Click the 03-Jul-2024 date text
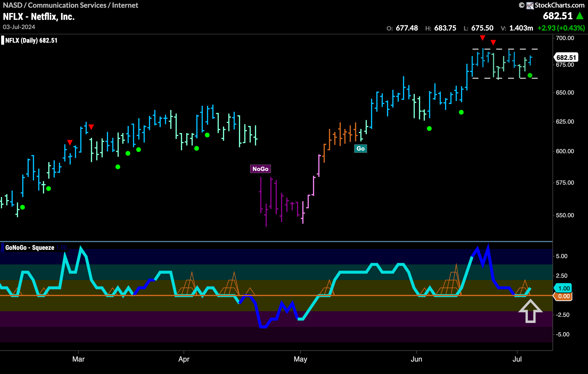 [19, 27]
